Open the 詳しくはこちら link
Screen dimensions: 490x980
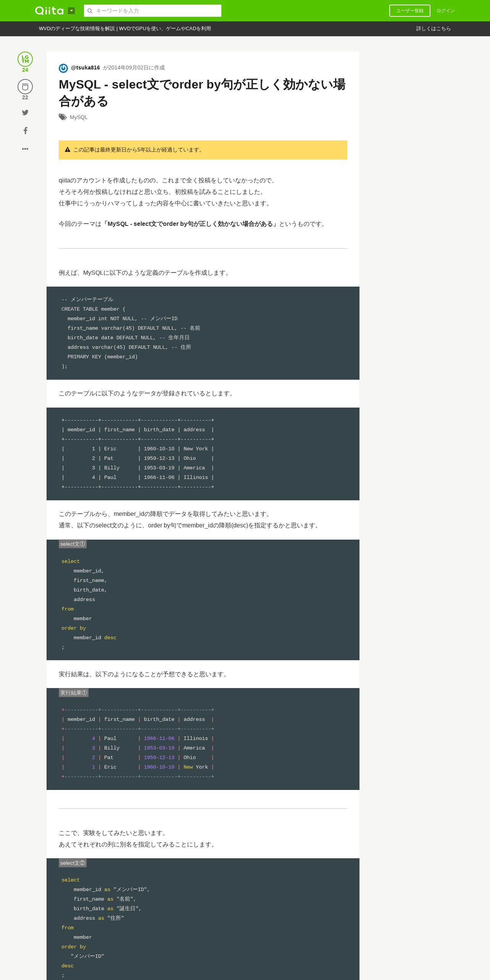(434, 29)
